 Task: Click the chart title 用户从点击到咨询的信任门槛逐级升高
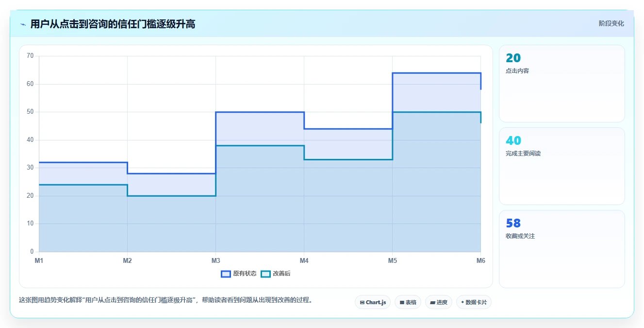(113, 24)
